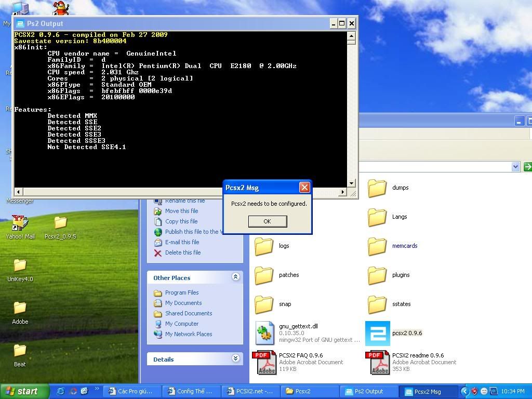The height and width of the screenshot is (399, 532).
Task: Click the green Go arrow button
Action: click(528, 167)
